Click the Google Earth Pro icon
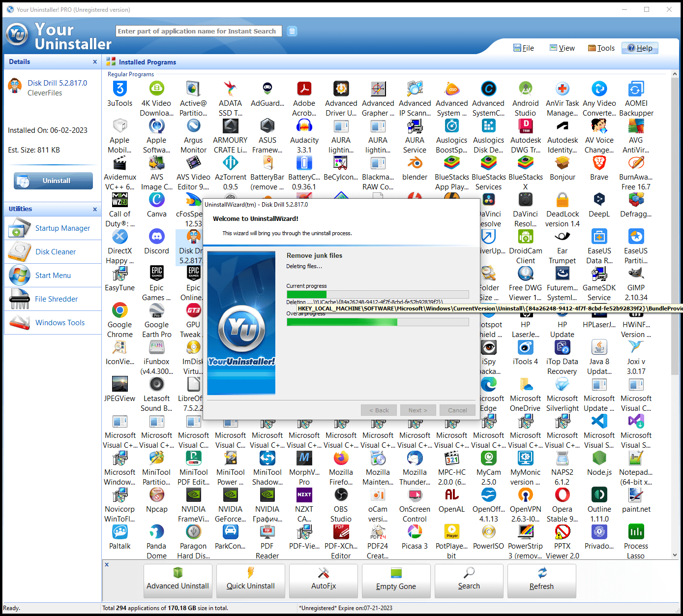Image resolution: width=683 pixels, height=616 pixels. (156, 310)
